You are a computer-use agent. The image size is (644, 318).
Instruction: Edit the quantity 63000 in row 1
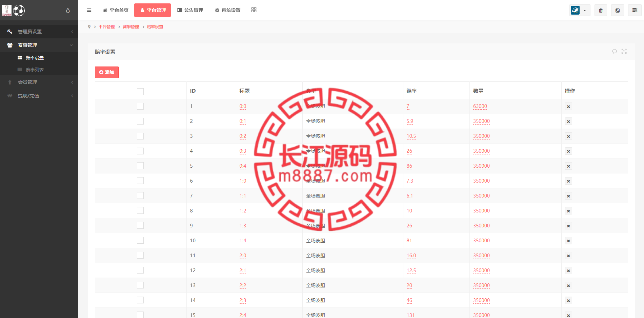pyautogui.click(x=480, y=106)
